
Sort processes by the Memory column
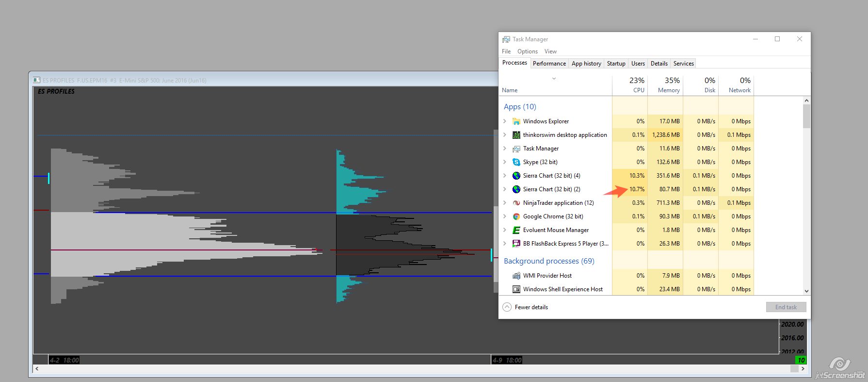665,84
